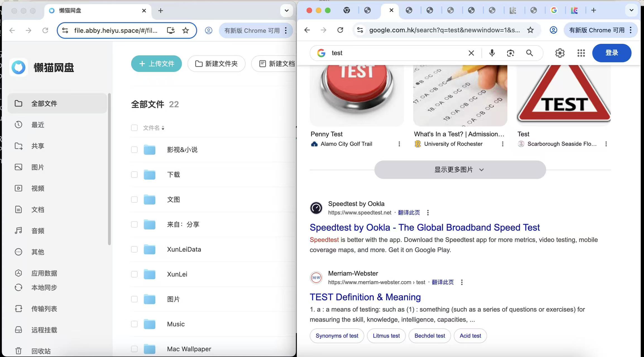Open 视频 category in the sidebar
Image resolution: width=644 pixels, height=357 pixels.
[57, 188]
